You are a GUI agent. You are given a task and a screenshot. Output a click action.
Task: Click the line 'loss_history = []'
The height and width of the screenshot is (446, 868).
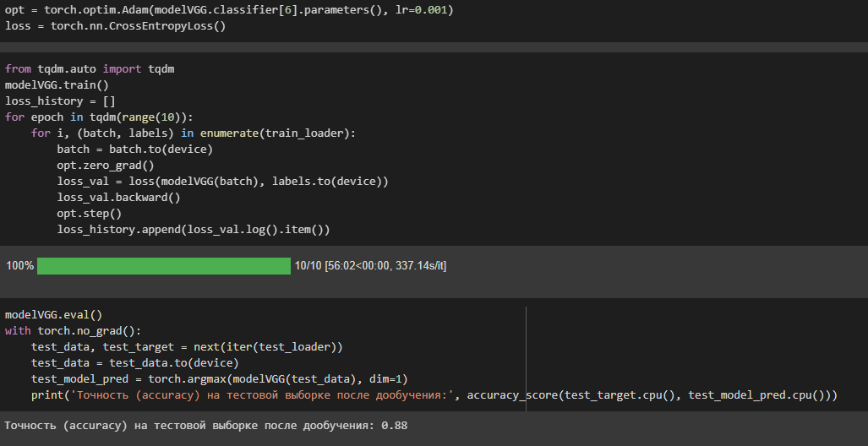(60, 101)
